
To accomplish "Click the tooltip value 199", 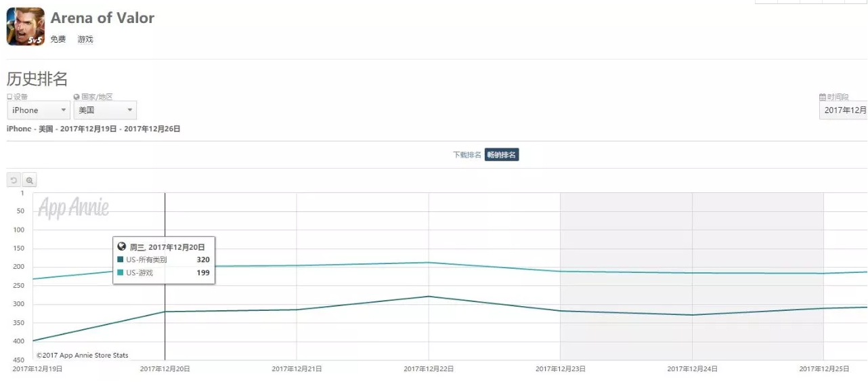I will coord(203,273).
